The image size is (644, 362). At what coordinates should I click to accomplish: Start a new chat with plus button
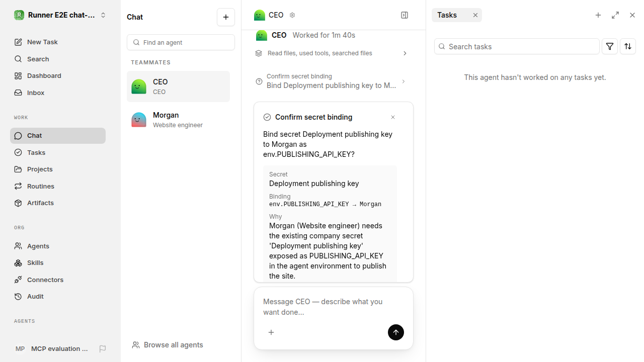(226, 17)
